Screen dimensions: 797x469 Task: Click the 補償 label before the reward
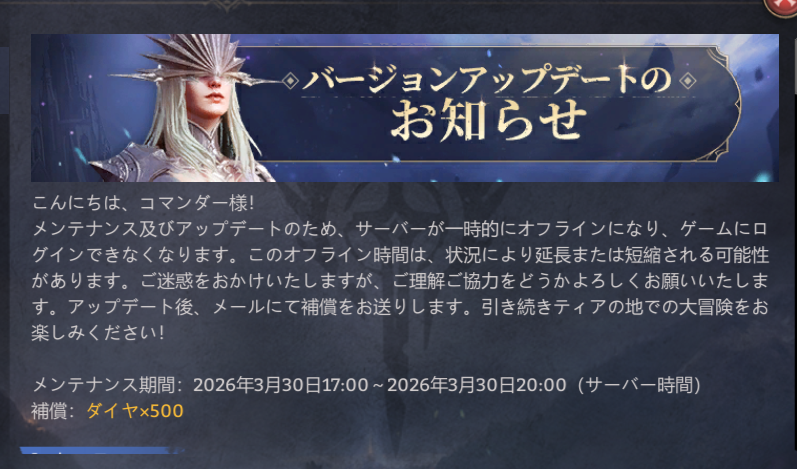point(49,411)
